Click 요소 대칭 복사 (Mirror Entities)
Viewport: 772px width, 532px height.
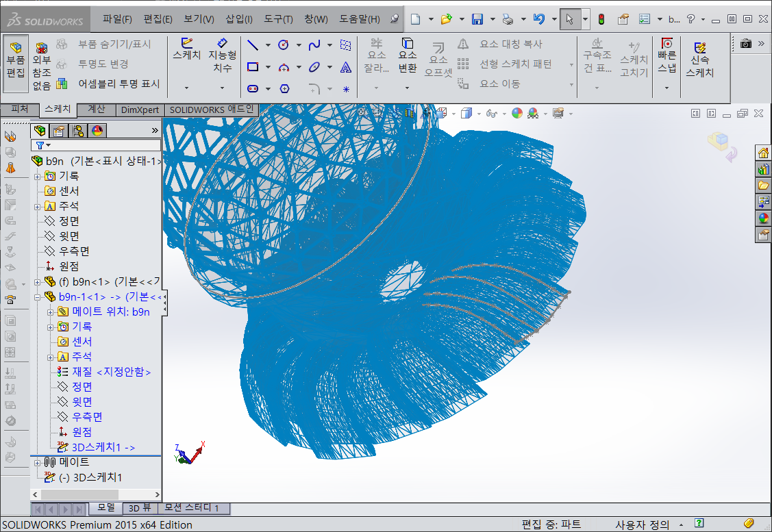click(500, 44)
